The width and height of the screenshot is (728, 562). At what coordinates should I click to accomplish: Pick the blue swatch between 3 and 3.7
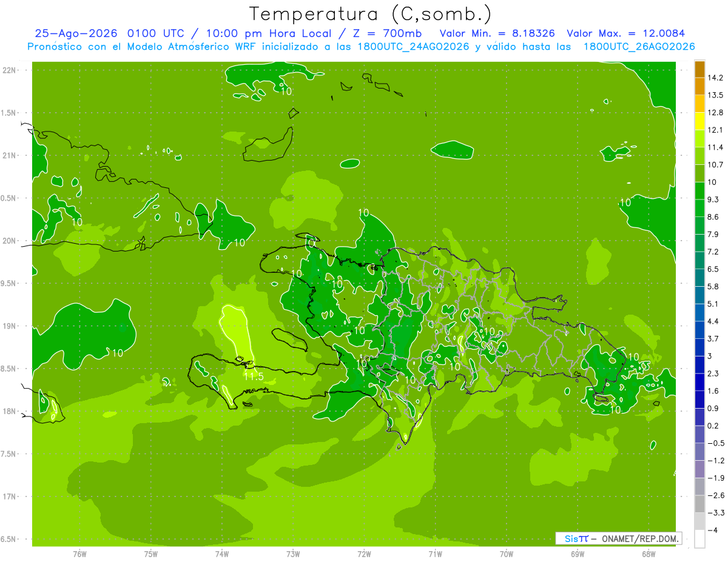699,347
